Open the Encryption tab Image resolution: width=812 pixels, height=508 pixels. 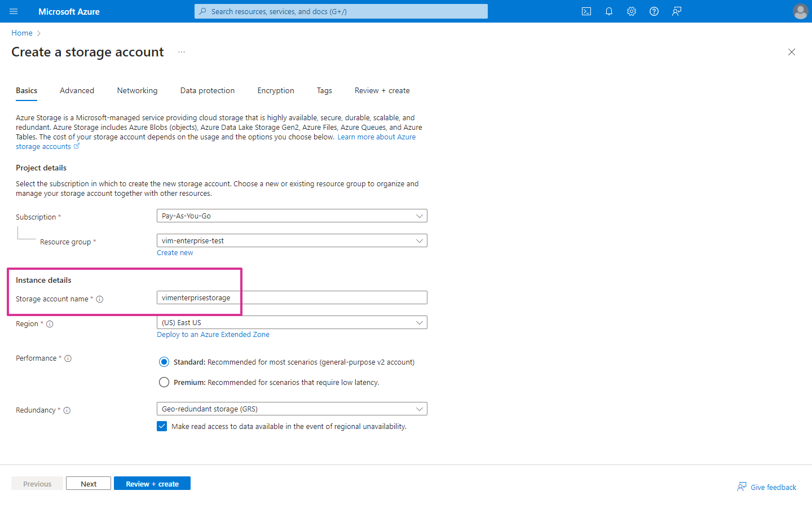[276, 90]
